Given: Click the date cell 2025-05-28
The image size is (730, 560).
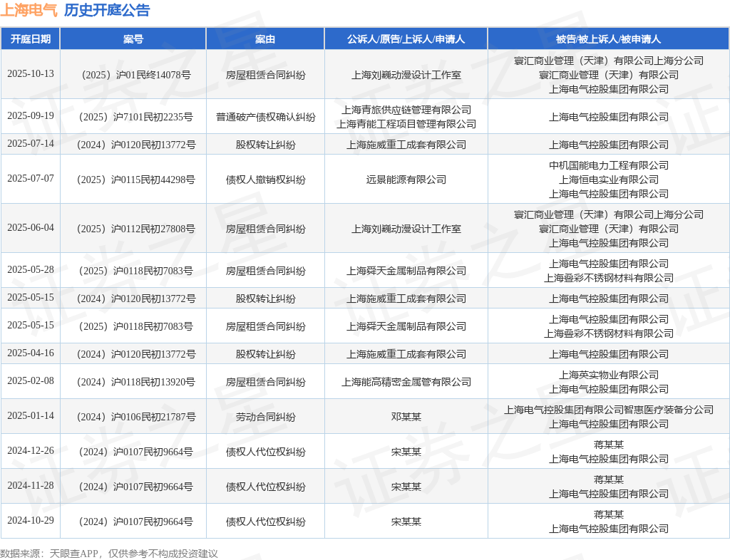Looking at the screenshot, I should coord(30,270).
